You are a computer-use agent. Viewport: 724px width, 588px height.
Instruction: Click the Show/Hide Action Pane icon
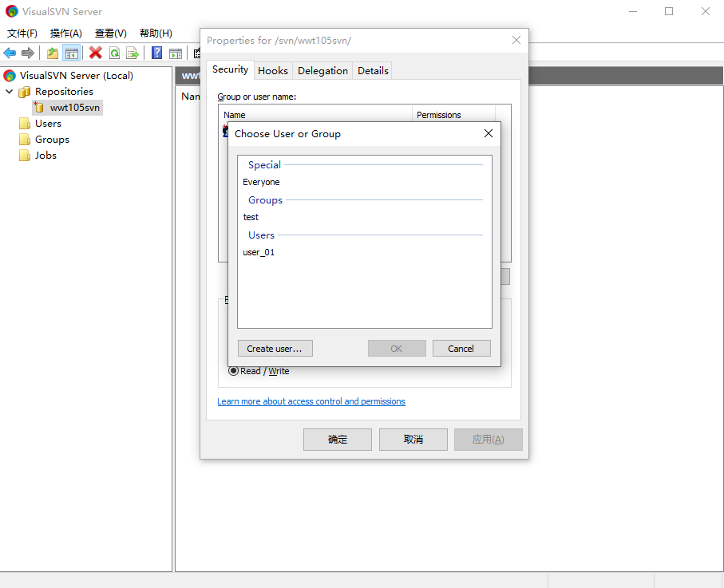coord(175,53)
